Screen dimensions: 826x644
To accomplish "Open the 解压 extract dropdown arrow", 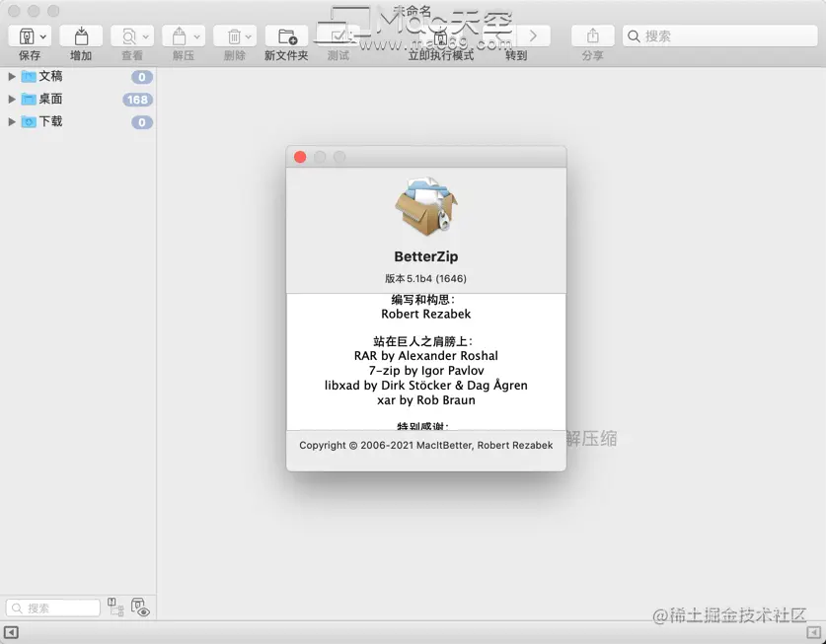I will 196,36.
